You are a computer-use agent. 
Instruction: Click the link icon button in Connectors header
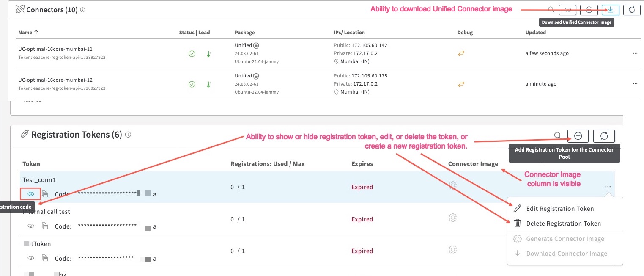(x=568, y=10)
